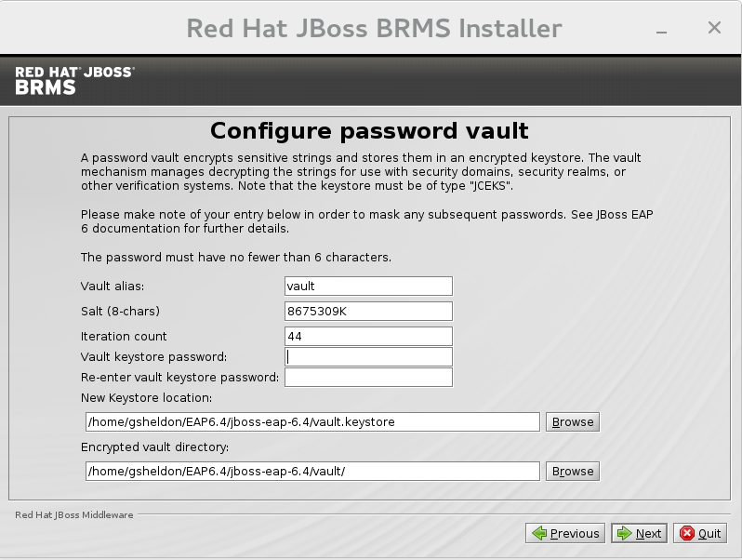Browse for Encrypted vault directory

click(573, 471)
